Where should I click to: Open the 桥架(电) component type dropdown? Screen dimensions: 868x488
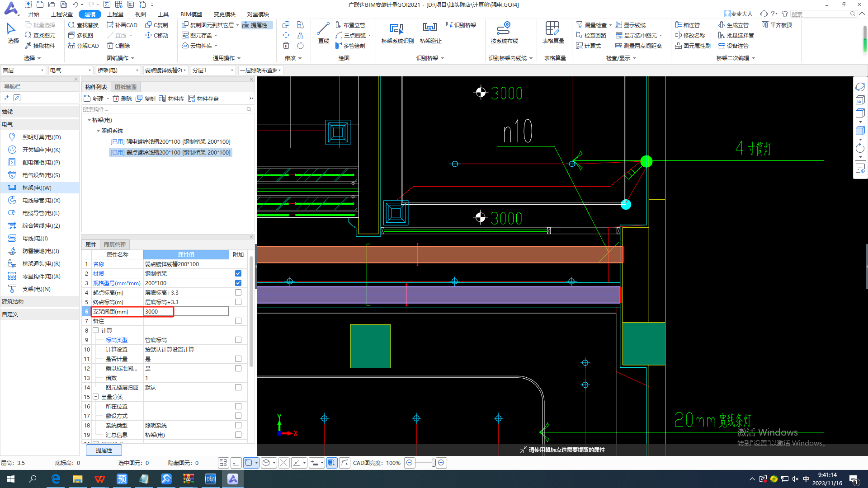[118, 70]
